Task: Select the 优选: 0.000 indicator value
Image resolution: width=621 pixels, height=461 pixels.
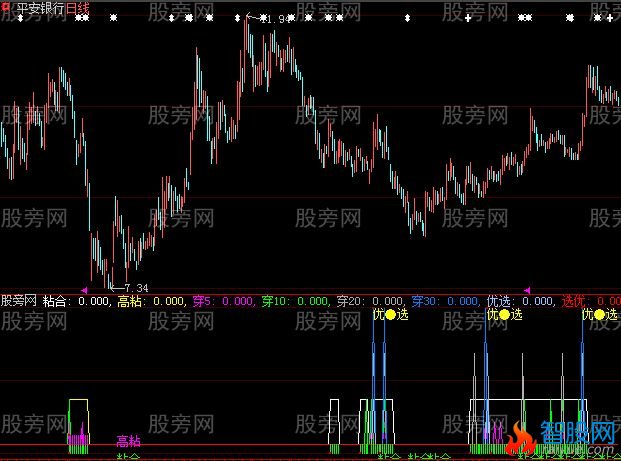Action: pos(521,301)
